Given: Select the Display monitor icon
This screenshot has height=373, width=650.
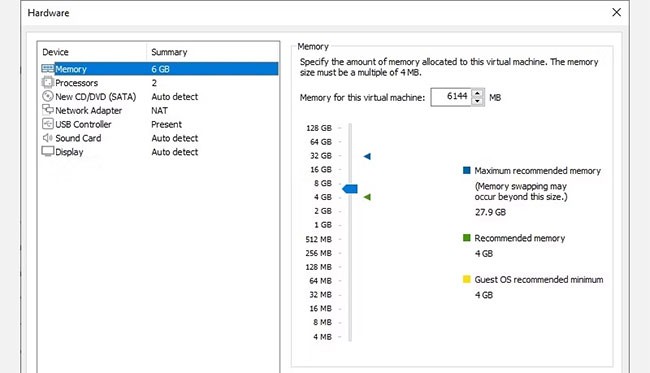Looking at the screenshot, I should (48, 152).
